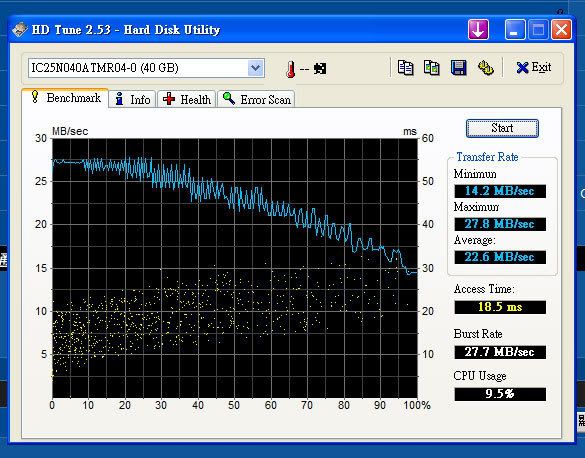
Task: Expand the hard disk selection dropdown arrow
Action: tap(256, 68)
